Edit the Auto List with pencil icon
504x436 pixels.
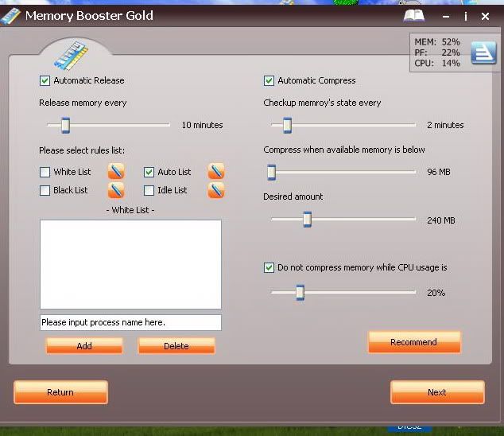pyautogui.click(x=216, y=171)
